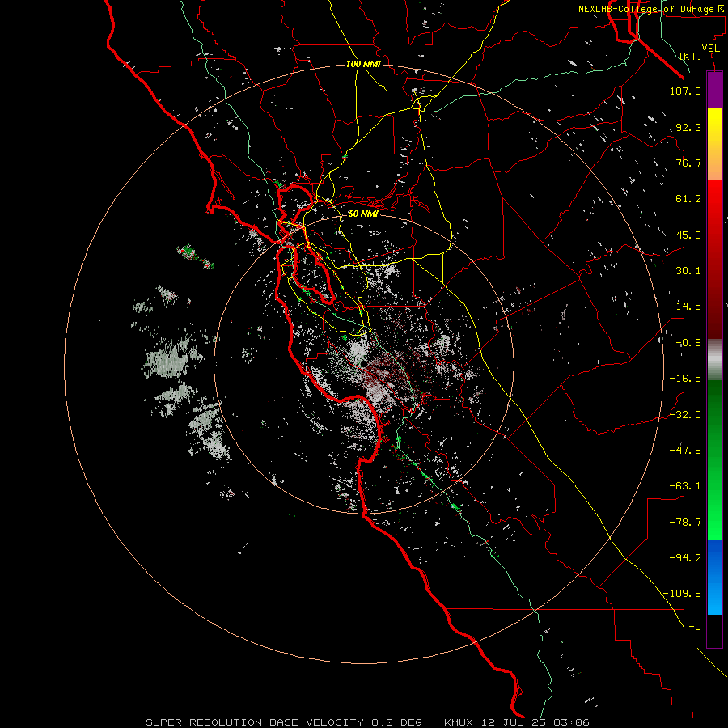
Task: Click the 61.2 velocity scale value
Action: click(688, 199)
